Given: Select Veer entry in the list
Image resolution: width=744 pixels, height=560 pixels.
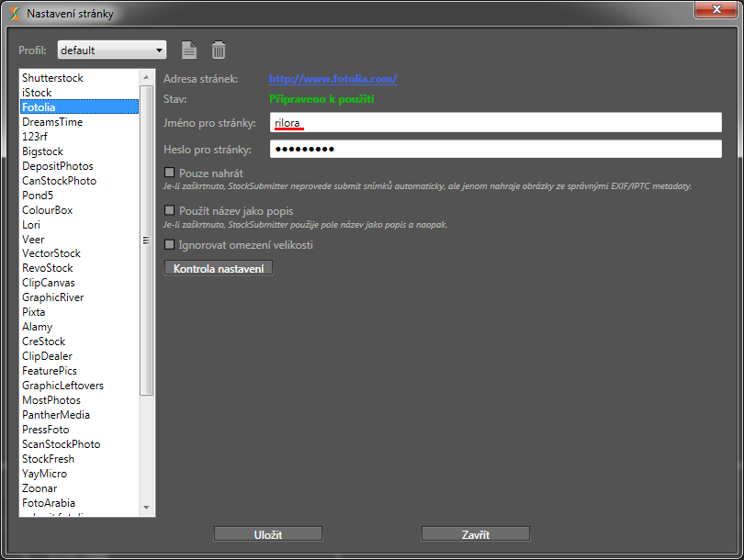Looking at the screenshot, I should (79, 240).
